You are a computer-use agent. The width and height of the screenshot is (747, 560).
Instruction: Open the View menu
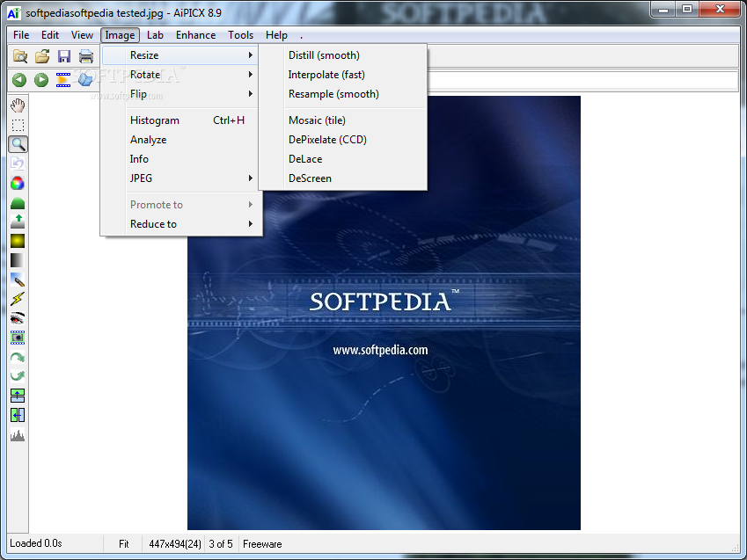82,35
